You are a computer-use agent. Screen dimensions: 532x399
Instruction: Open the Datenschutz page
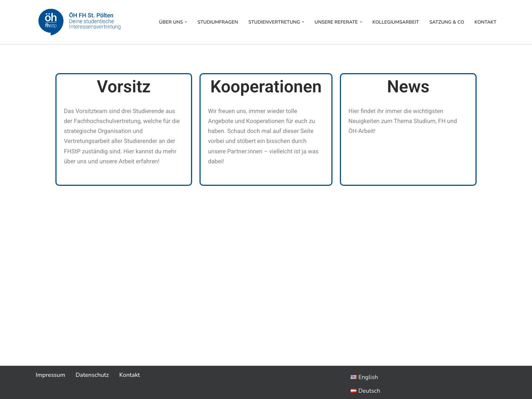92,375
